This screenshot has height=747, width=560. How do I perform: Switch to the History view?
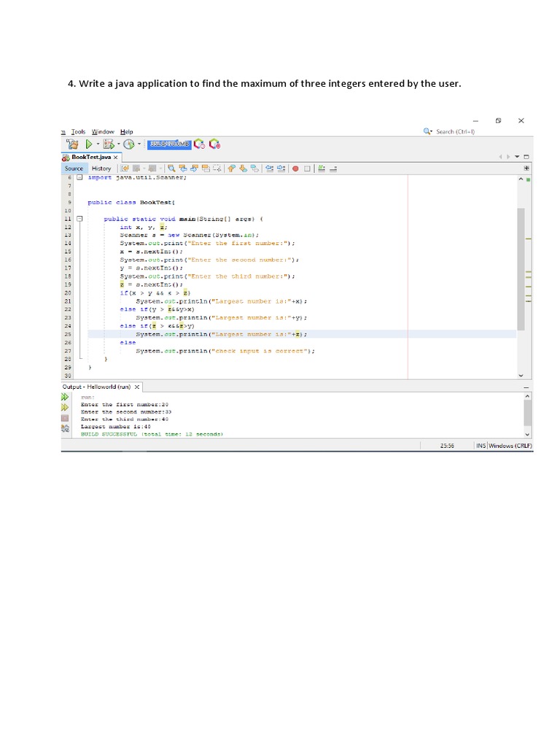pos(101,169)
